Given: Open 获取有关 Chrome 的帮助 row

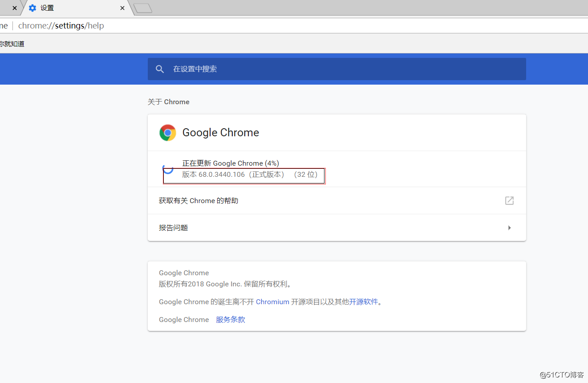Looking at the screenshot, I should click(337, 200).
